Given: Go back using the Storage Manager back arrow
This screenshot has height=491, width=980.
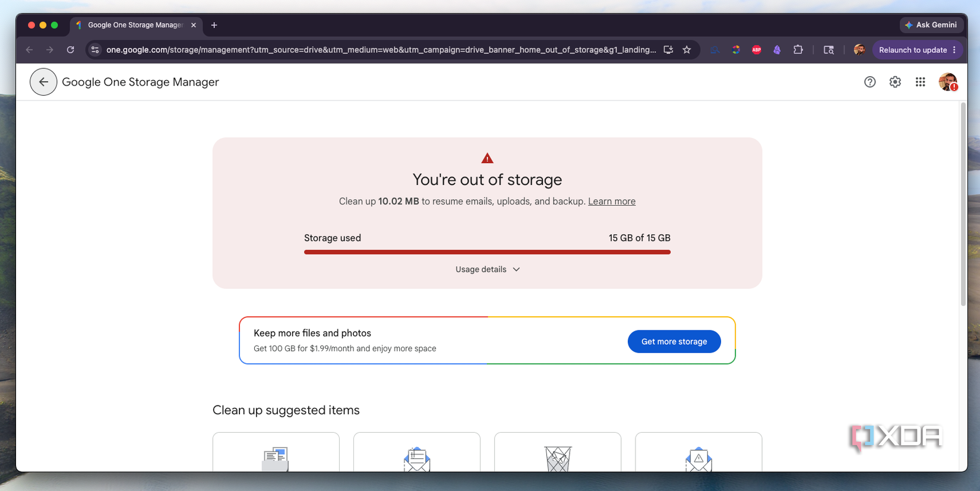Looking at the screenshot, I should pos(43,82).
